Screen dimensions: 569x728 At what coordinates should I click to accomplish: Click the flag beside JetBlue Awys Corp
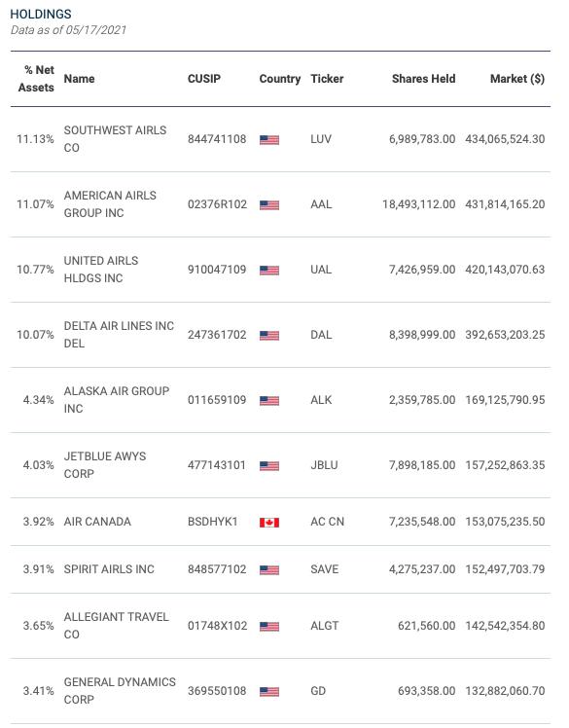pos(269,465)
